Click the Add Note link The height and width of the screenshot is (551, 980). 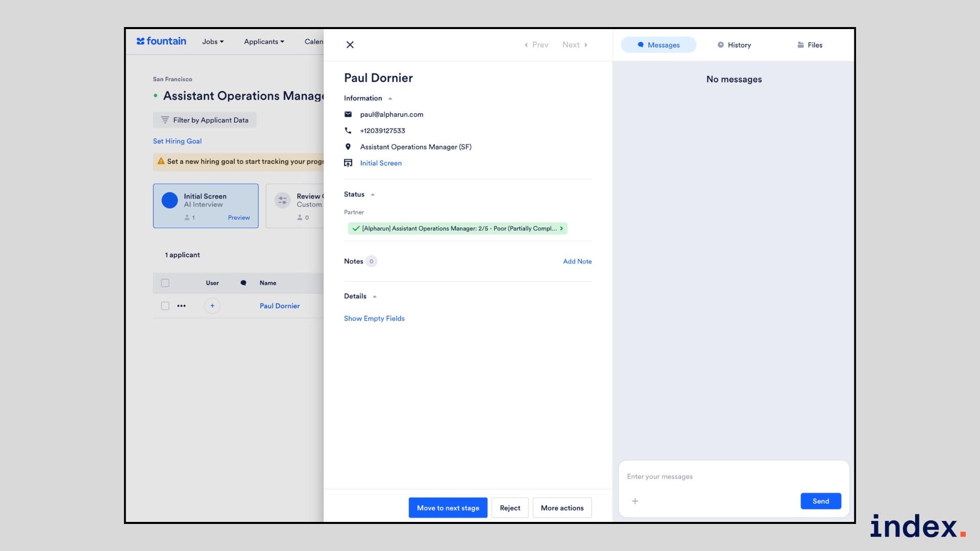[x=577, y=261]
